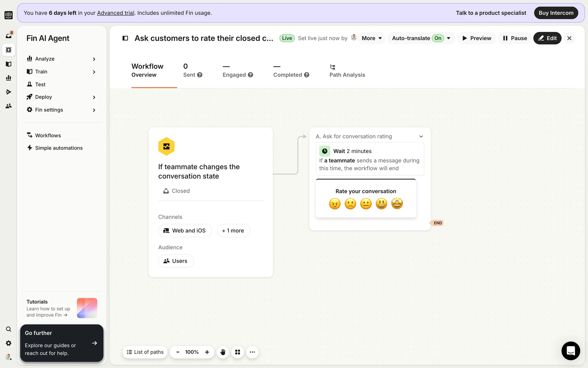Click the auto-arrange grid layout icon

tap(238, 352)
